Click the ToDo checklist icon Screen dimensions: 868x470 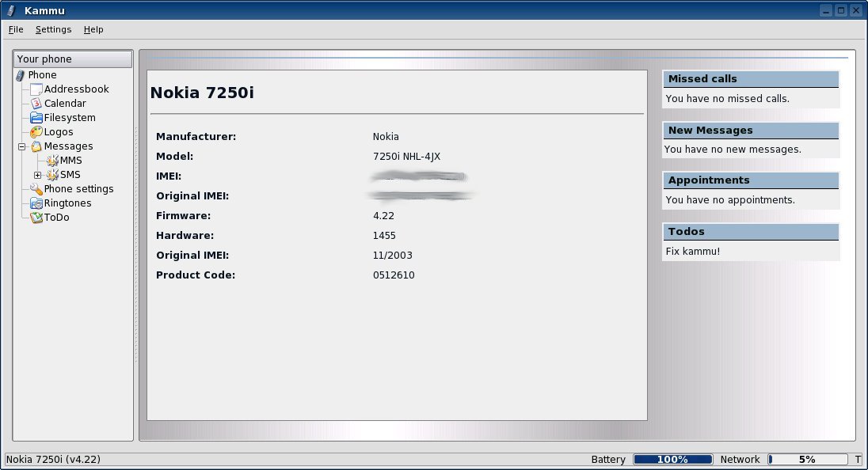coord(36,218)
